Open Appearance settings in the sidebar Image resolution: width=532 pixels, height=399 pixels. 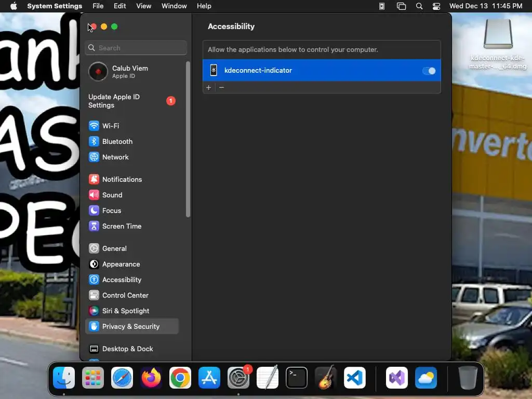coord(131,264)
